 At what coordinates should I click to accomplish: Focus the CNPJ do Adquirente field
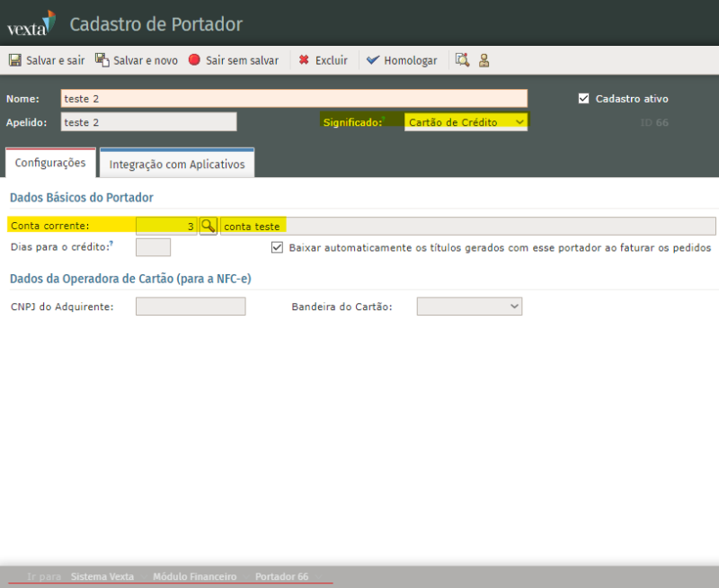point(191,307)
